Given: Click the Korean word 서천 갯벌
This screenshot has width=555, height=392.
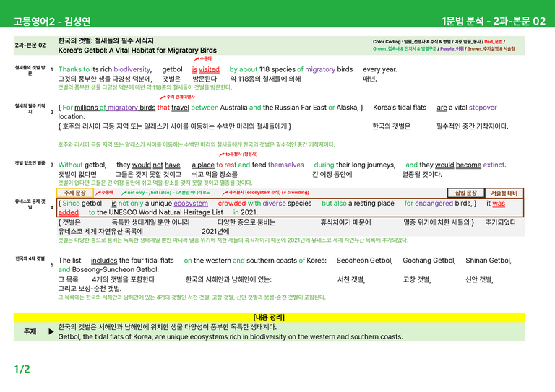Looking at the screenshot, I should click(351, 279).
